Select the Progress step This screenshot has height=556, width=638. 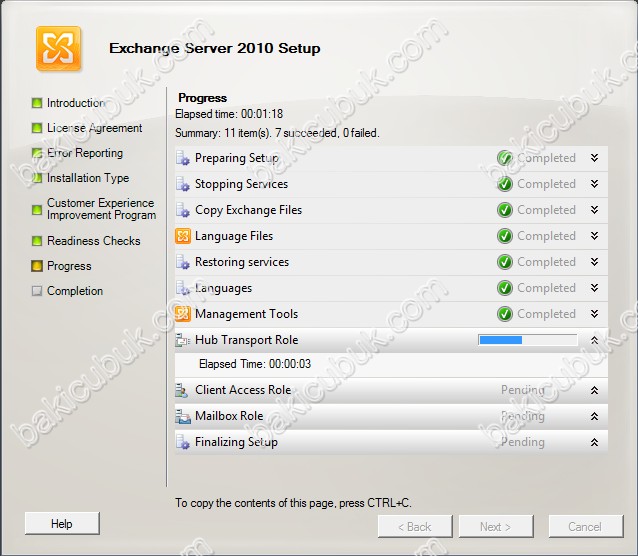69,266
